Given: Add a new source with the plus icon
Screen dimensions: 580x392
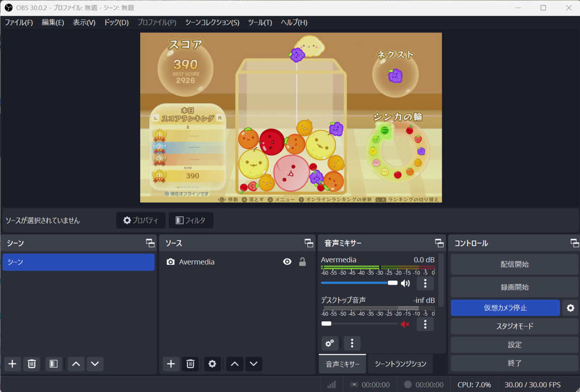Looking at the screenshot, I should coord(171,363).
